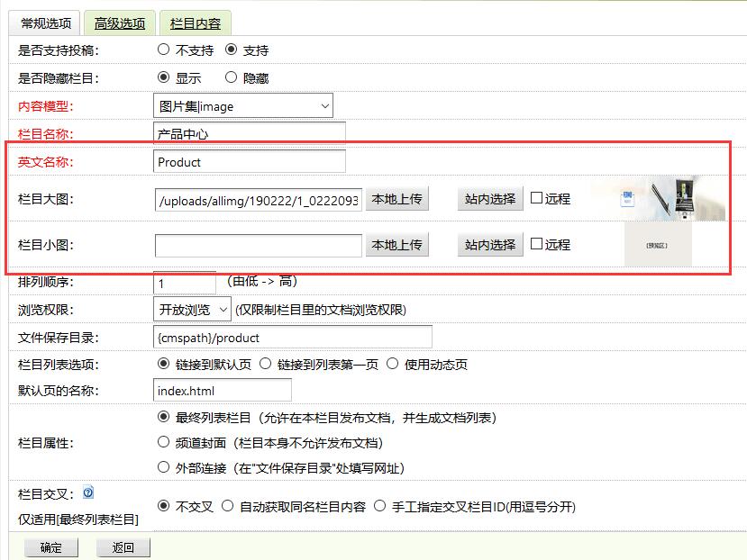Click the help icon beside 栏目交叉

tap(86, 491)
